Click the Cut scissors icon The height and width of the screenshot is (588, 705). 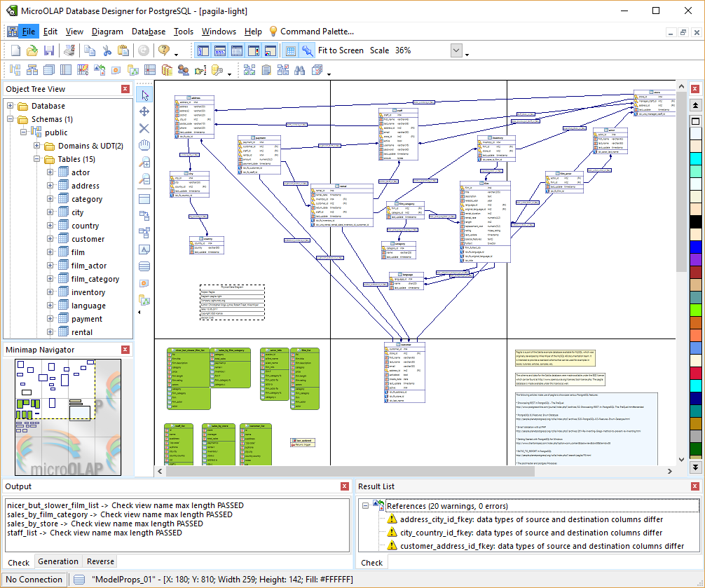[x=107, y=50]
